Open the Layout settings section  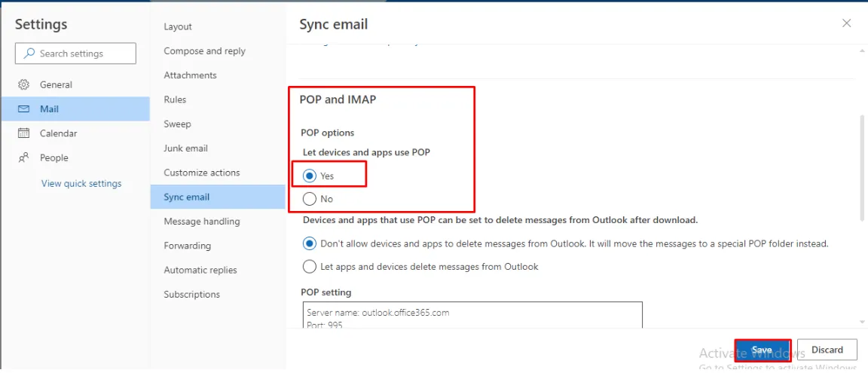[x=178, y=26]
